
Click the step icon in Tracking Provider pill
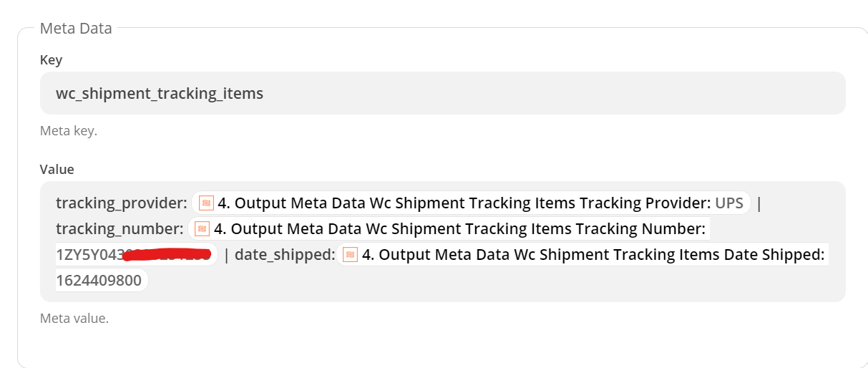pyautogui.click(x=206, y=203)
